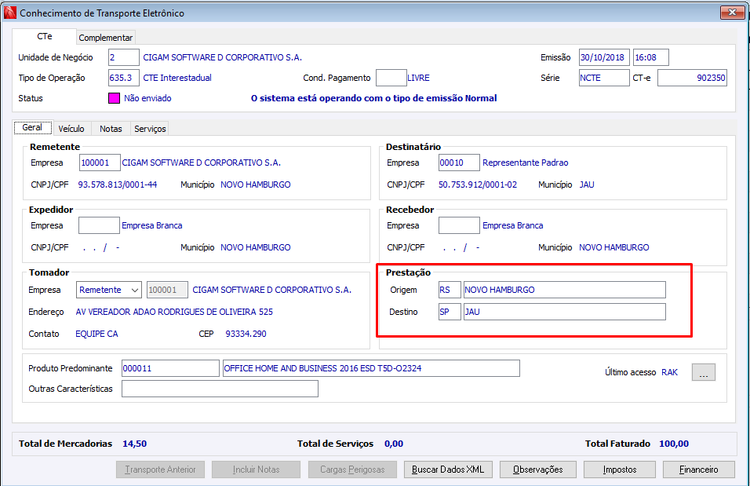The image size is (750, 486).
Task: Click the Total Faturado value 100,00
Action: [x=674, y=444]
